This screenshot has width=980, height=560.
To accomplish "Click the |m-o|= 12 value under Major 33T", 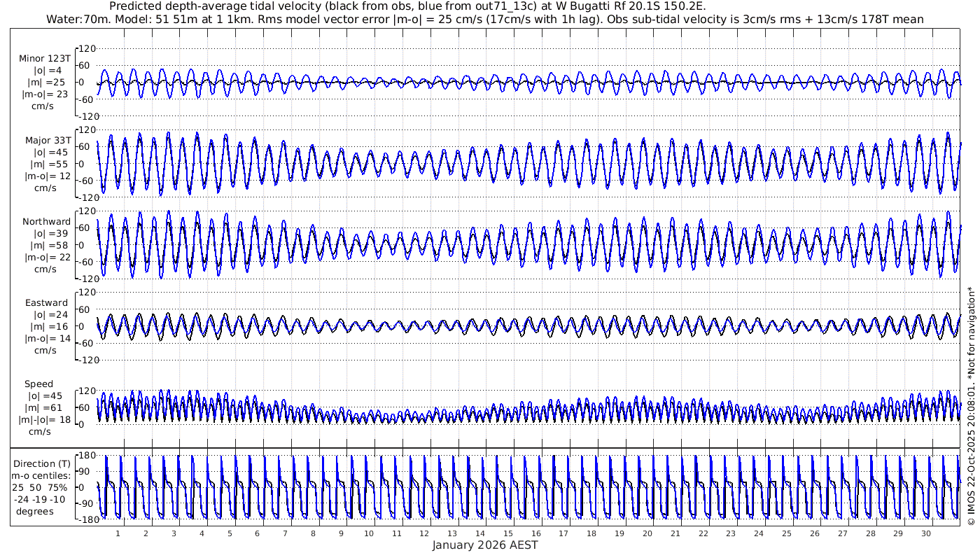I will [x=46, y=176].
